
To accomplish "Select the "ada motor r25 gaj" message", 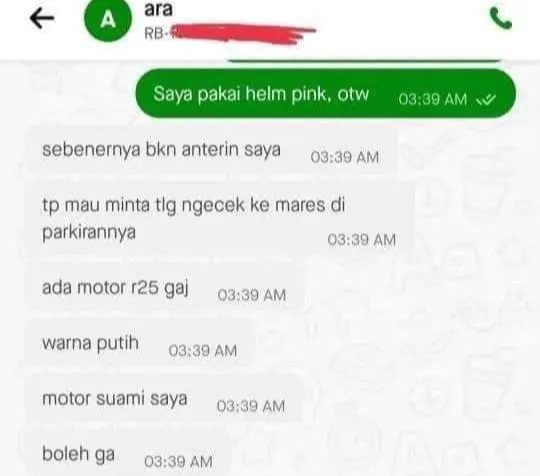I will (165, 289).
